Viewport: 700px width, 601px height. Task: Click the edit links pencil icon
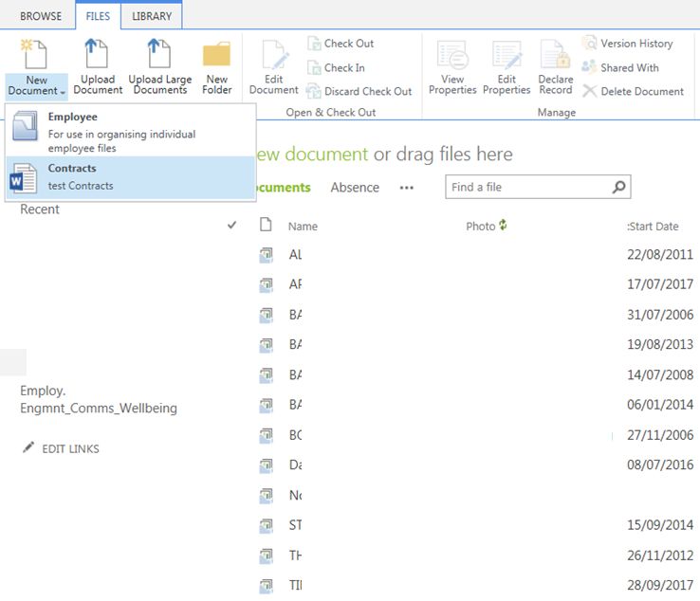28,447
